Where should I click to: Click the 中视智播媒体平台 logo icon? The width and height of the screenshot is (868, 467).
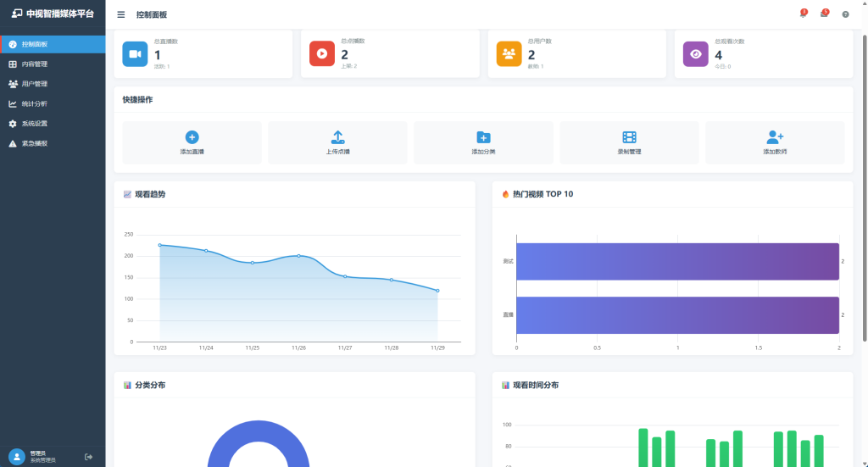pyautogui.click(x=17, y=14)
